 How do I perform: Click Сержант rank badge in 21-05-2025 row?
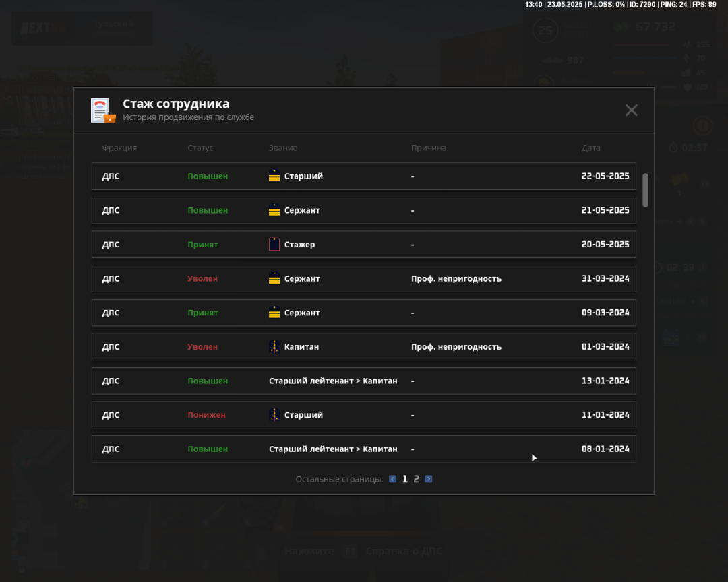coord(274,210)
